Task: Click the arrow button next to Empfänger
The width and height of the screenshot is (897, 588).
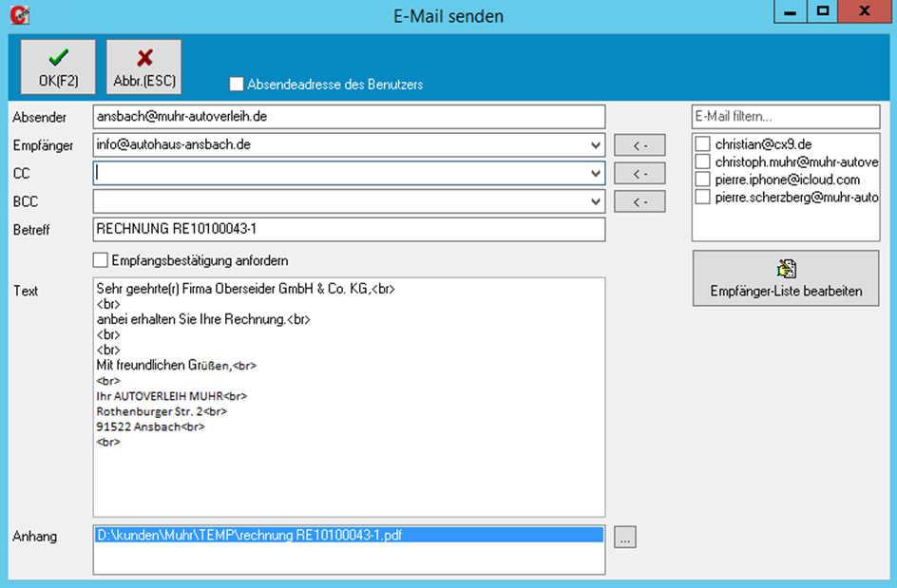Action: [639, 145]
